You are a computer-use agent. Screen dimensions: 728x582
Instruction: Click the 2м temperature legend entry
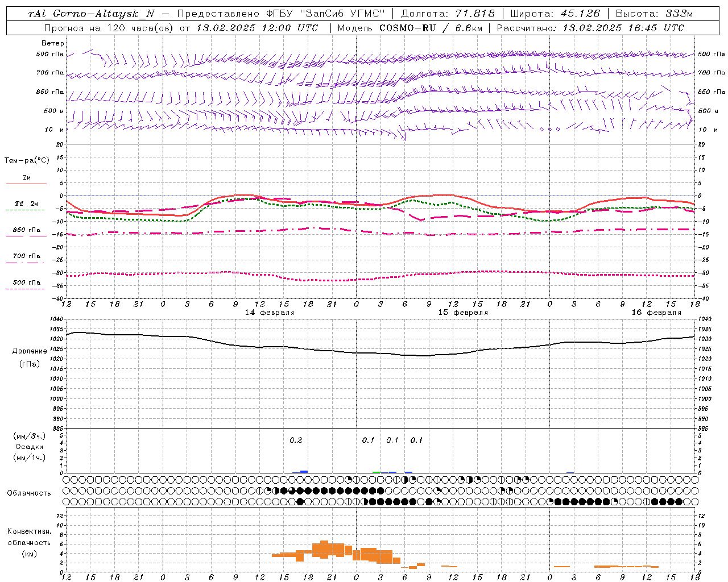click(27, 177)
